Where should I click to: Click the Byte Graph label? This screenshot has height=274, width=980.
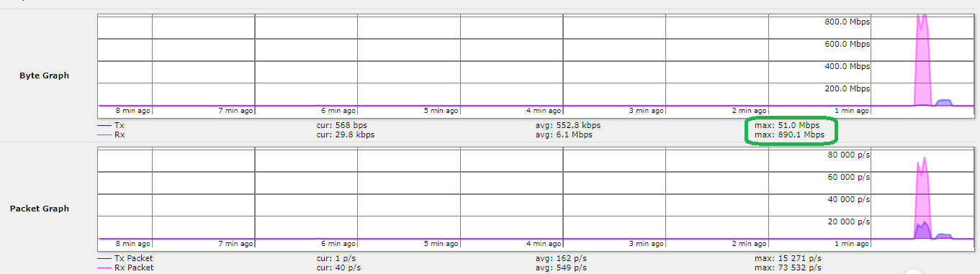(x=45, y=76)
